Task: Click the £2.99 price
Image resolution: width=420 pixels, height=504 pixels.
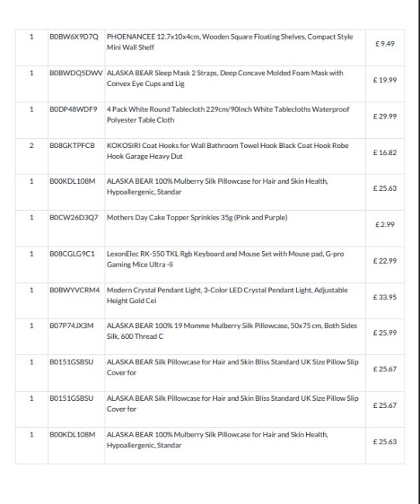Action: click(x=384, y=225)
